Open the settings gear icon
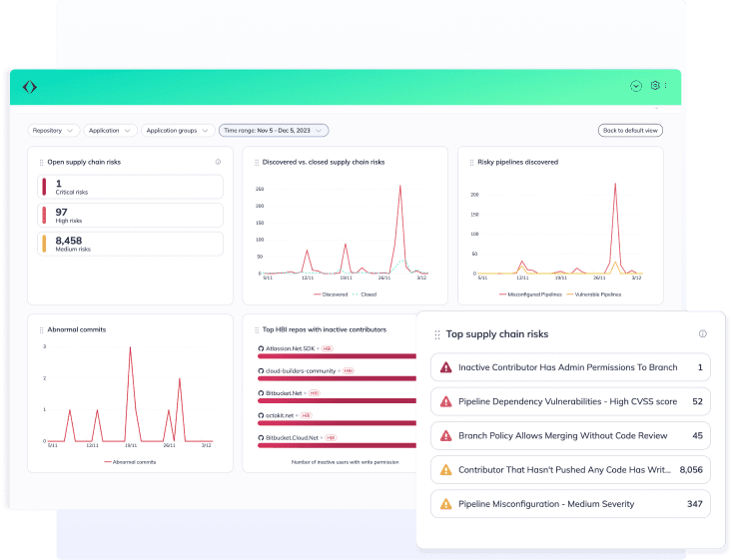This screenshot has height=560, width=732. tap(655, 86)
